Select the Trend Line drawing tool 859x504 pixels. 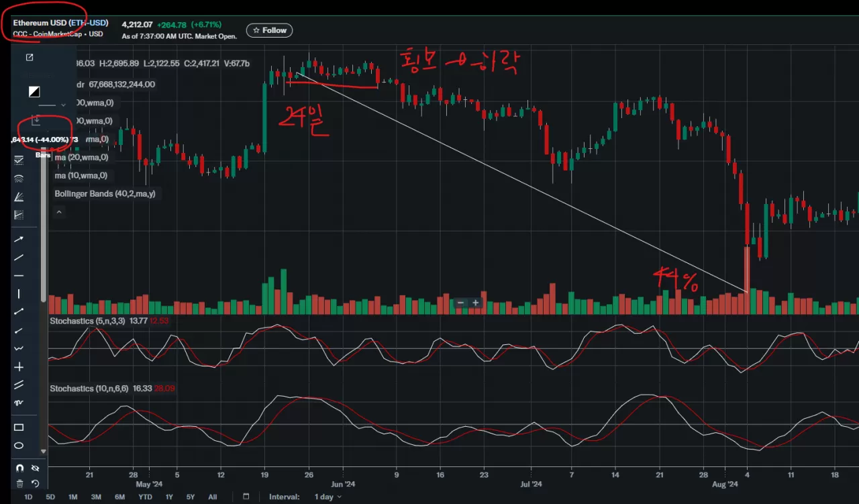click(19, 258)
